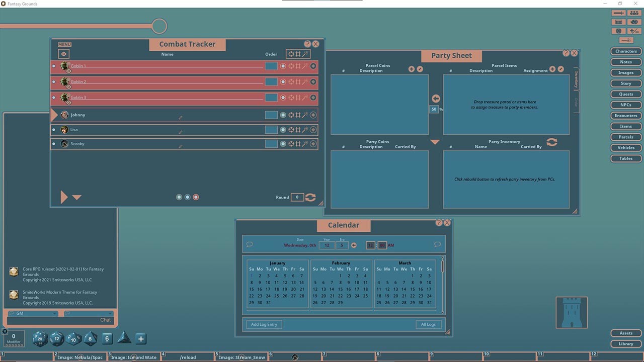
Task: Open the NPCs sidebar button
Action: (626, 105)
